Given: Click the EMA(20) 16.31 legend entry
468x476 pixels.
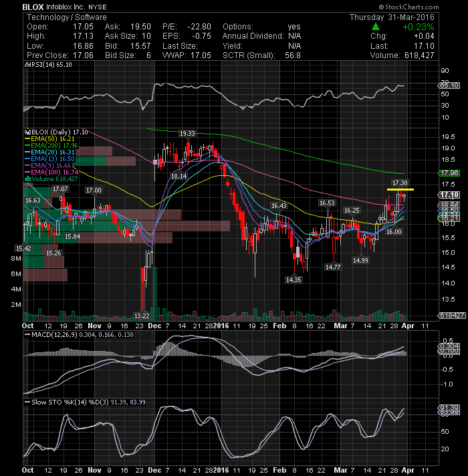Looking at the screenshot, I should click(53, 152).
